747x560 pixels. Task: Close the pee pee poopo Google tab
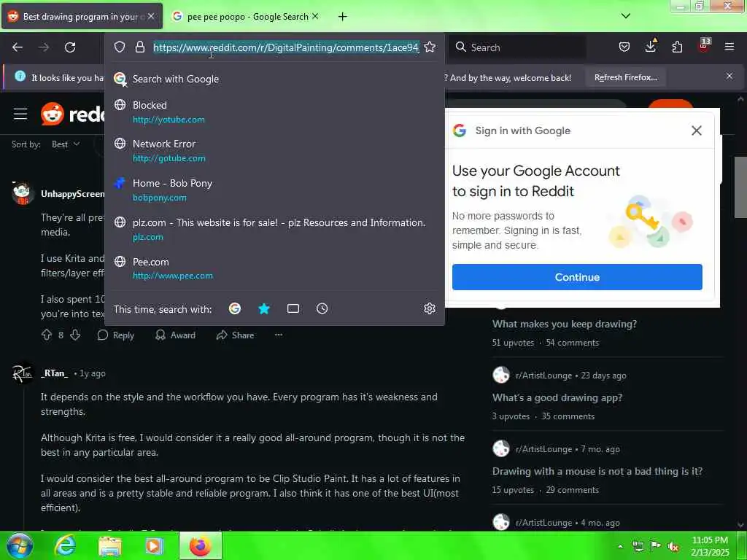(315, 16)
